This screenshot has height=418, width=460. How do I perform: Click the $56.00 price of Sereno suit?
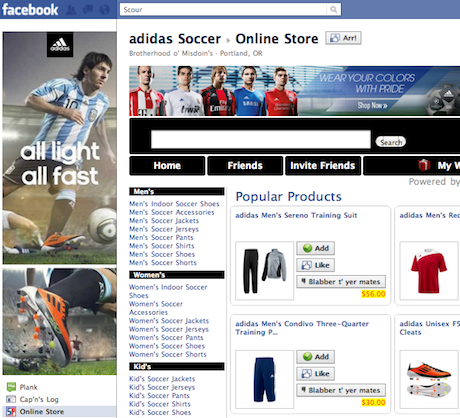tap(373, 294)
